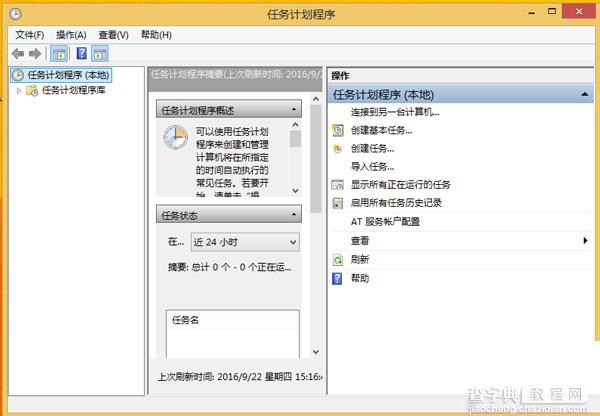
Task: Toggle the show/hide action pane toolbar icon
Action: coord(100,54)
